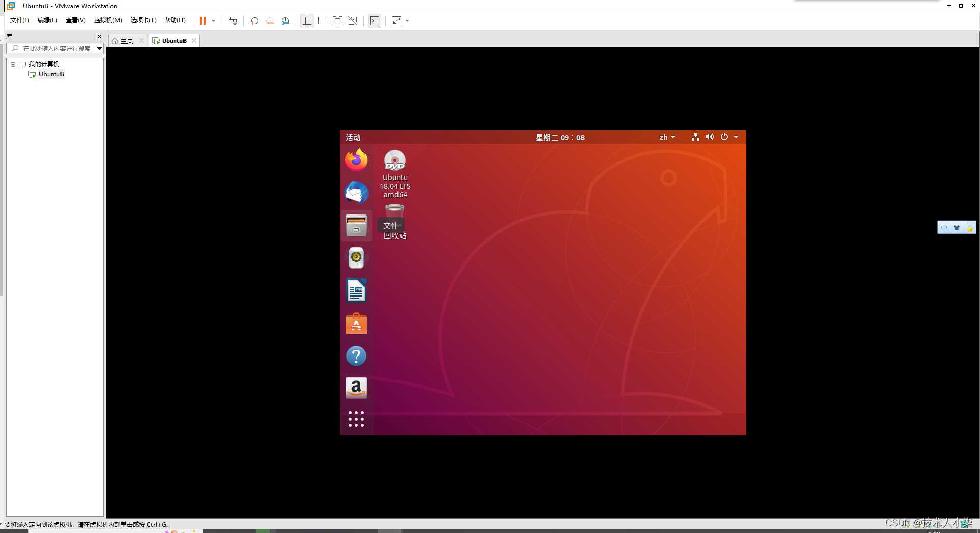Open the 选项卡(T) menu

point(143,20)
